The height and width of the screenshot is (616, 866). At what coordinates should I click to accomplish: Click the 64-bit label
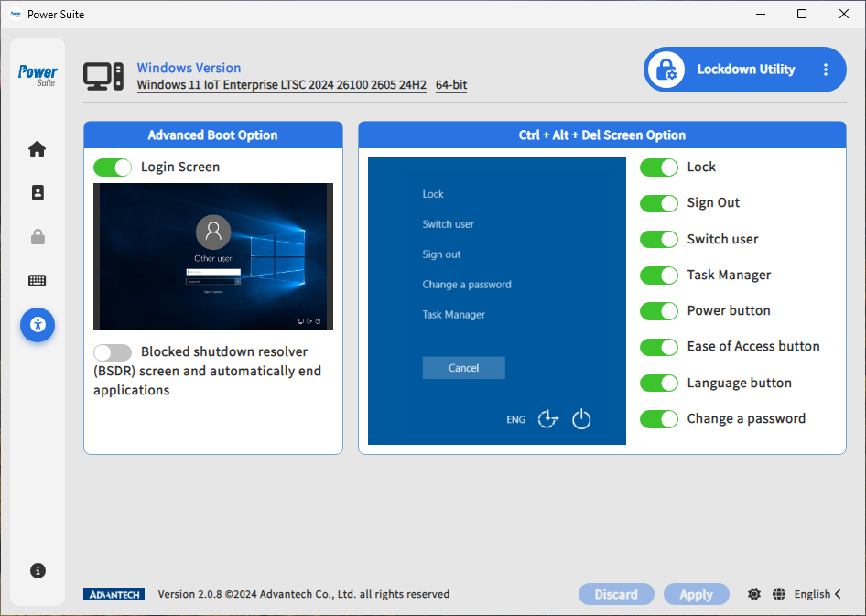pos(451,85)
